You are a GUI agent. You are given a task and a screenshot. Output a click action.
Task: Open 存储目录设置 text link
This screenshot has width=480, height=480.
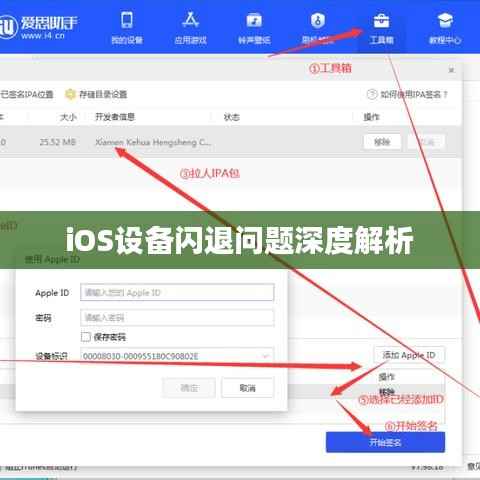pos(103,94)
